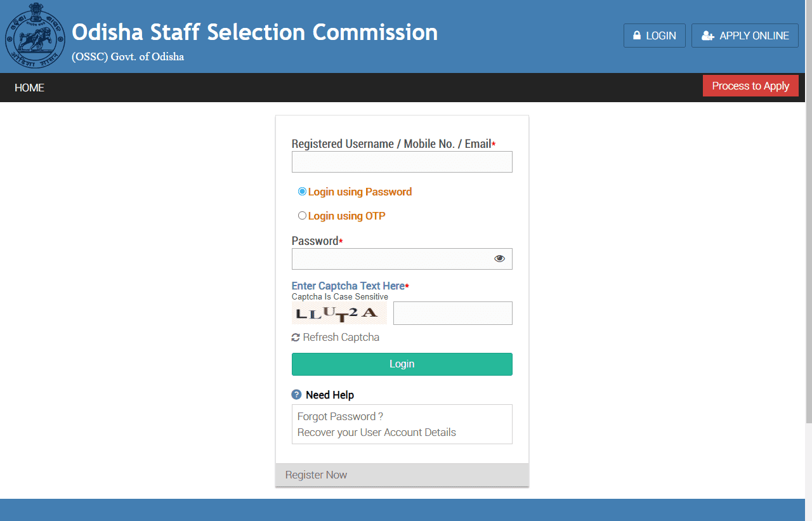Click the LLUT2A captcha image
The height and width of the screenshot is (521, 812).
tap(339, 313)
